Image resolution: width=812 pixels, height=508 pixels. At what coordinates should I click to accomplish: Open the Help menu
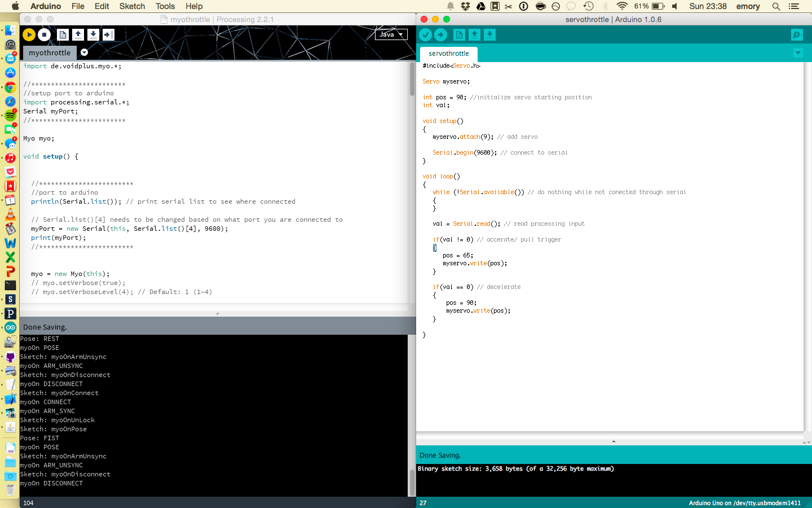(x=194, y=6)
